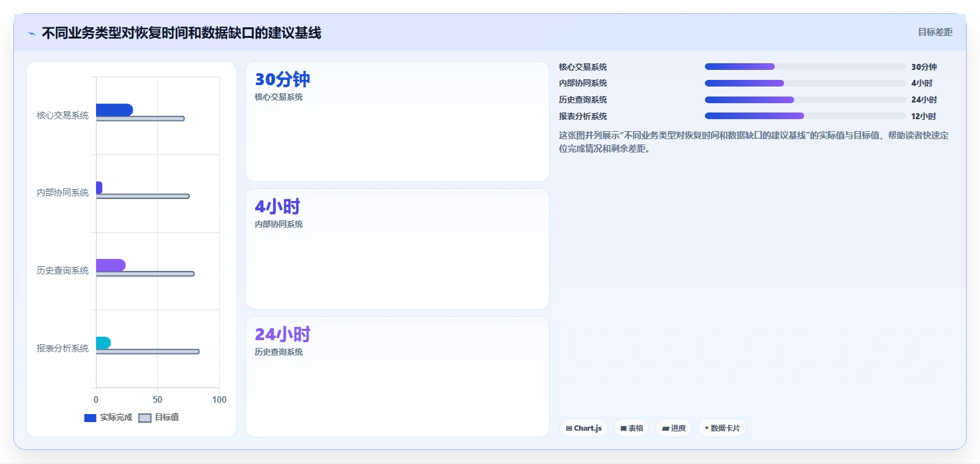Select the 表格 tag chip
The image size is (980, 464).
[x=632, y=428]
